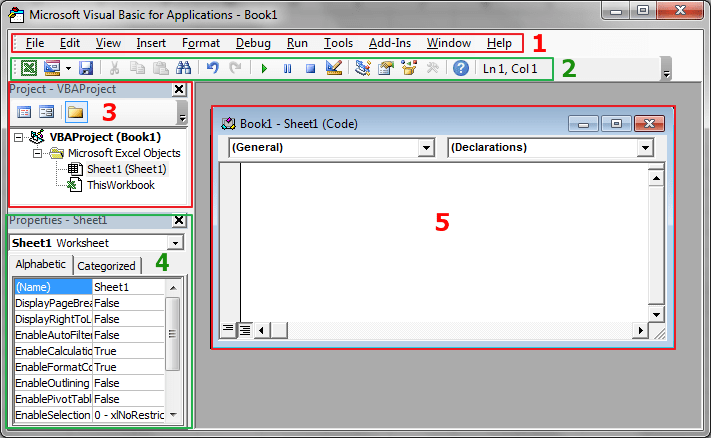Open the Insert menu

151,43
